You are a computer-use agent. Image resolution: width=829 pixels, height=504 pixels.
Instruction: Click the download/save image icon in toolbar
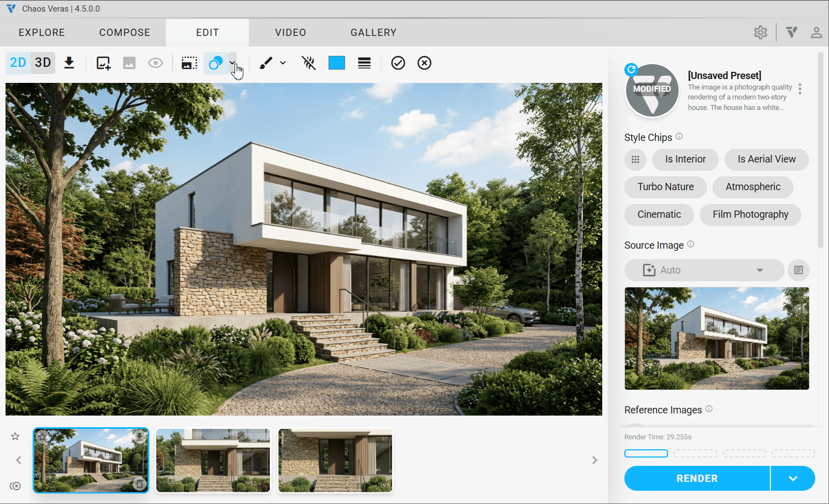(x=69, y=63)
